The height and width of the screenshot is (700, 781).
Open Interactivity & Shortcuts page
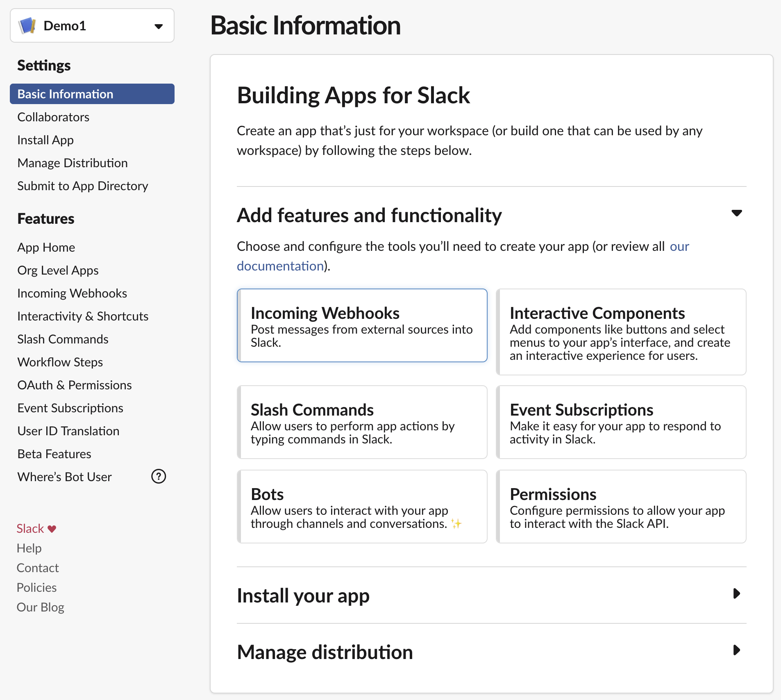pyautogui.click(x=83, y=316)
